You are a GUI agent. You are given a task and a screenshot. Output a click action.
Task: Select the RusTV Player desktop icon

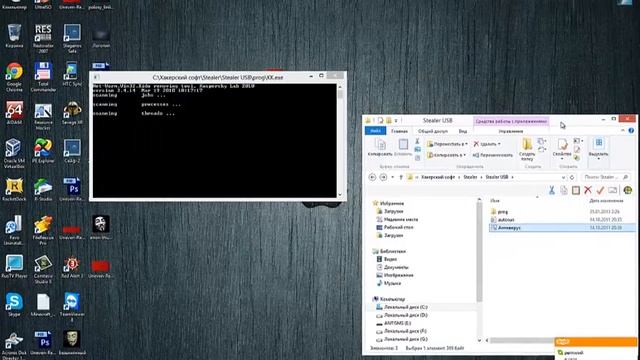(14, 266)
